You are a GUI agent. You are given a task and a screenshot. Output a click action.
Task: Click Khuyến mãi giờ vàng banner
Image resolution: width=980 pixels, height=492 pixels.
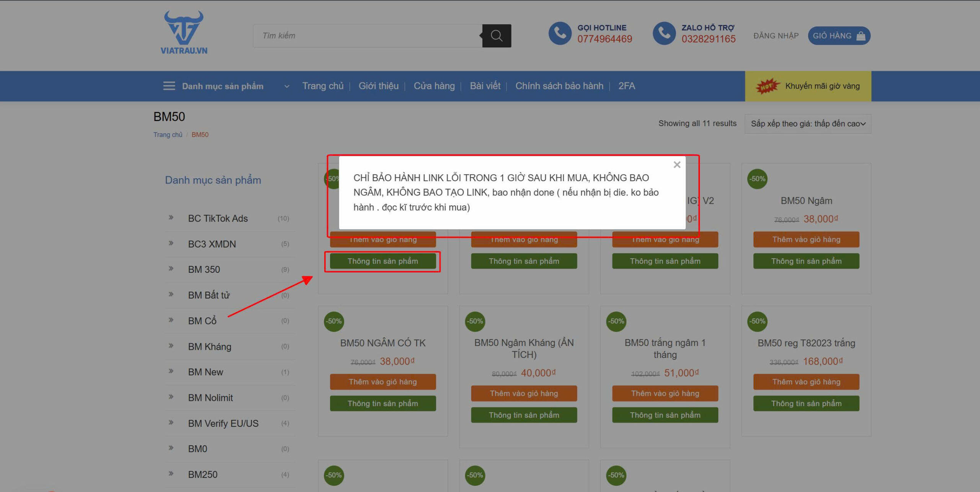tap(808, 86)
